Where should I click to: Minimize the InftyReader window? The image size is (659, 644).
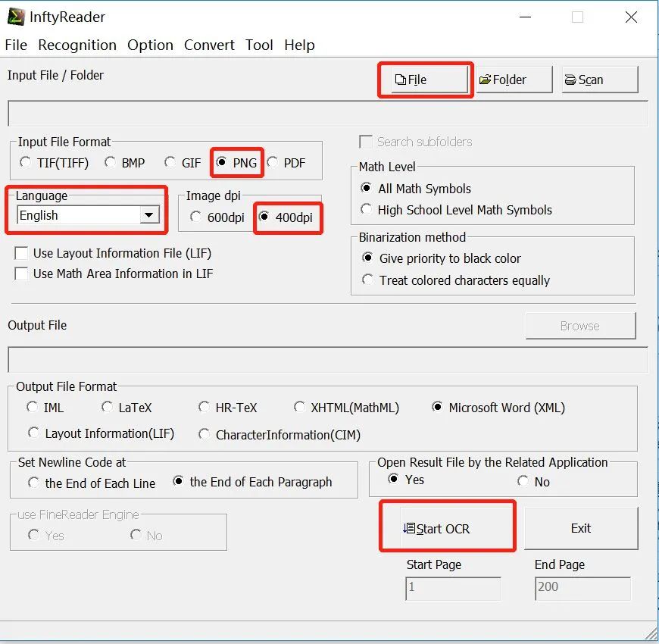(526, 17)
